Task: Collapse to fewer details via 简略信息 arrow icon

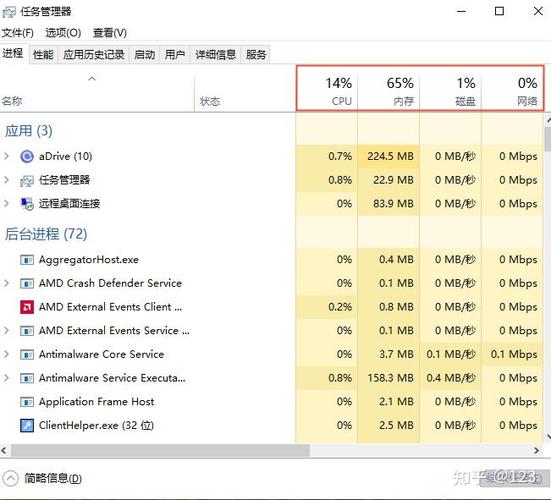Action: (x=11, y=478)
